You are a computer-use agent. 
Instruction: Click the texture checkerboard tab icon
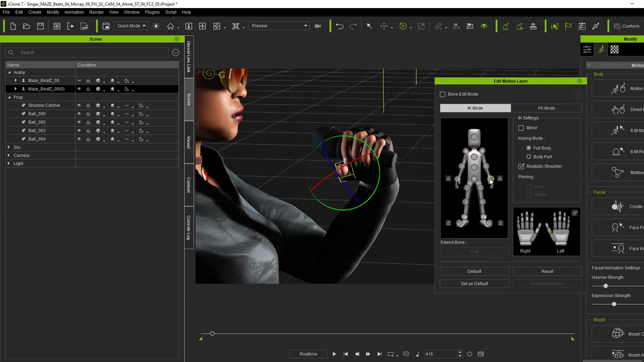[614, 50]
